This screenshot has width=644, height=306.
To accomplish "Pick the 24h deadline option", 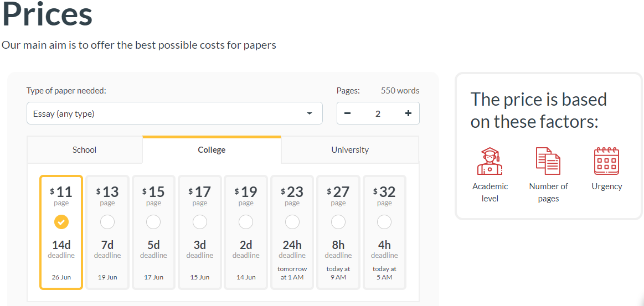I will (x=292, y=222).
